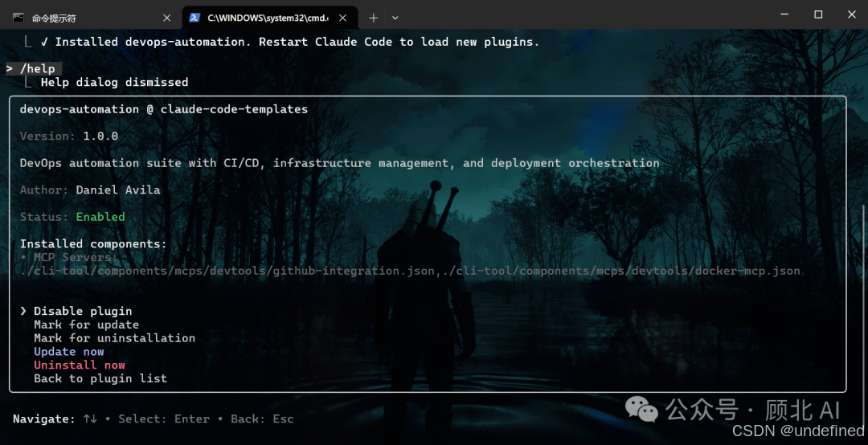The width and height of the screenshot is (868, 445).
Task: Click the Version 1.0.0 line
Action: [x=68, y=137]
